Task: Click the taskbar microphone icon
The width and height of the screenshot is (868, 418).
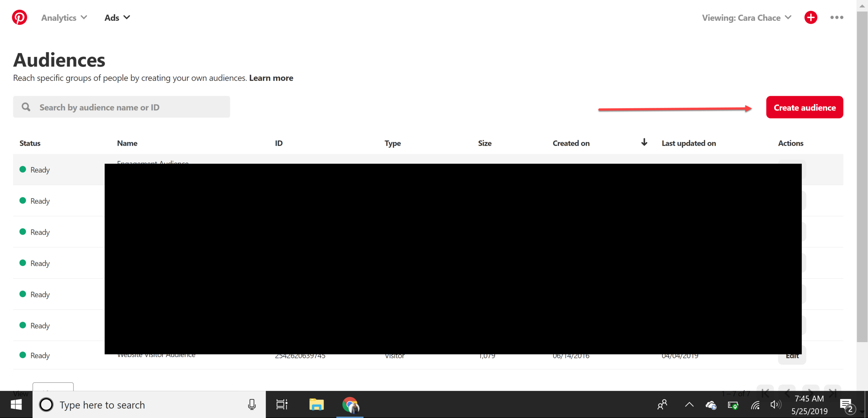Action: [x=252, y=404]
